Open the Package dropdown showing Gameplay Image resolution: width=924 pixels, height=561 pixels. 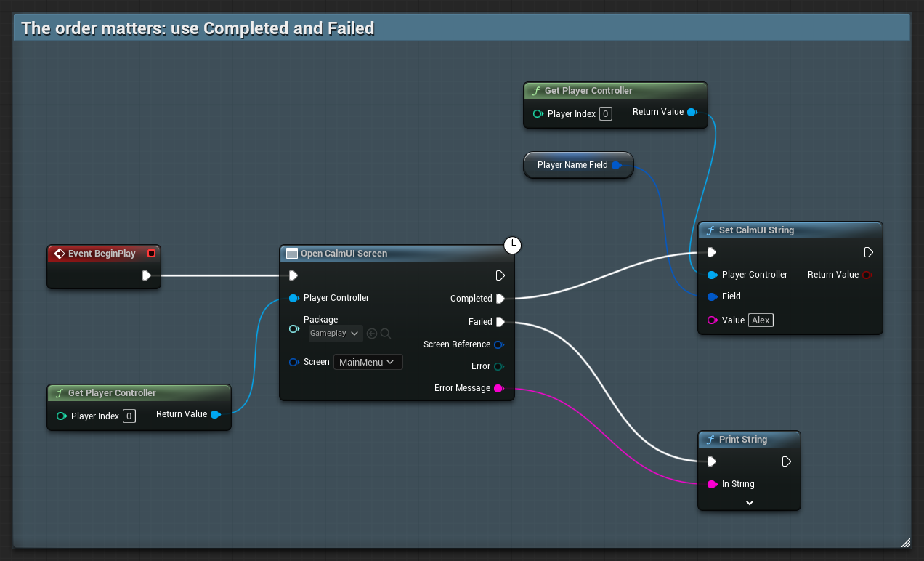tap(336, 334)
